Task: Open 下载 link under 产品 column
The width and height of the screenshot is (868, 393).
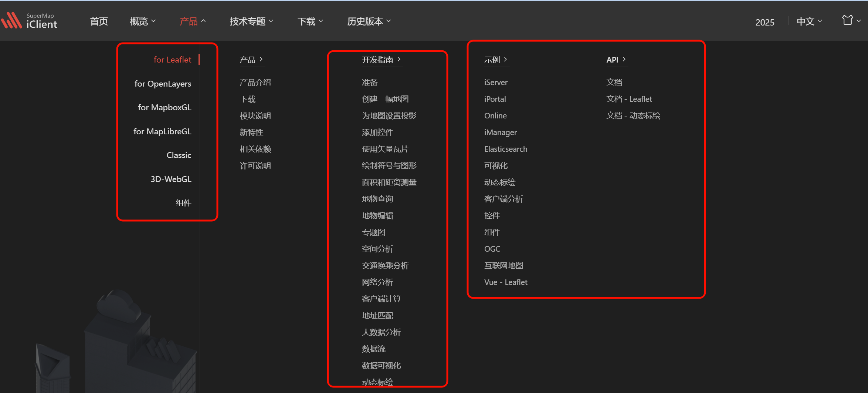Action: pyautogui.click(x=247, y=99)
